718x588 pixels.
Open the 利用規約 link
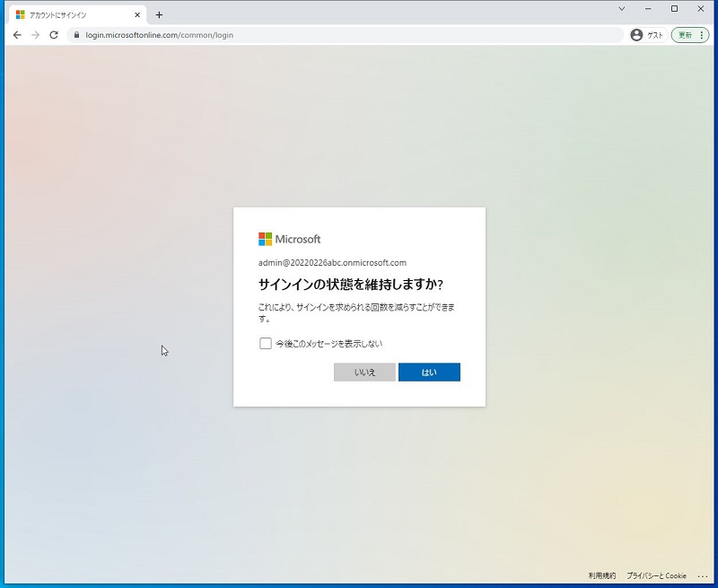tap(601, 575)
